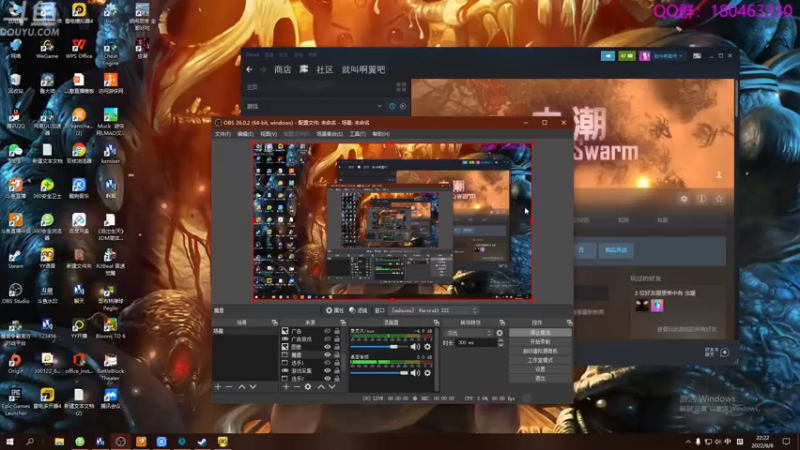
Task: Open OBS 文件(F) menu
Action: (x=222, y=134)
